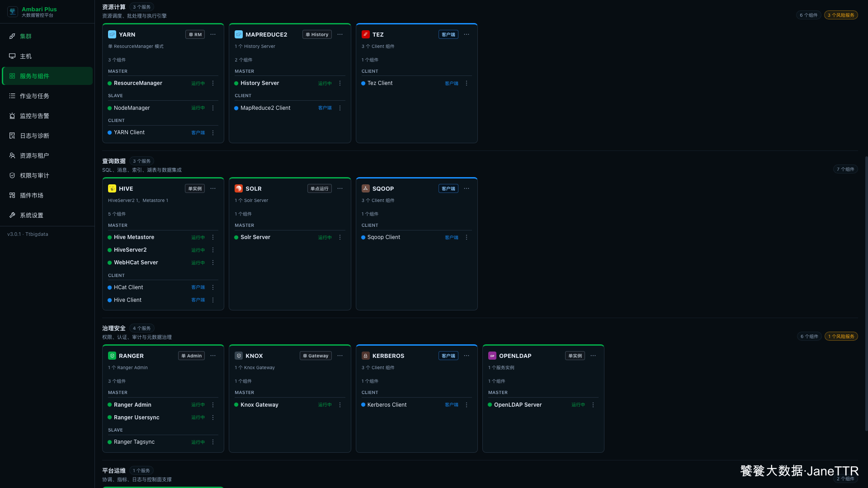Image resolution: width=868 pixels, height=488 pixels.
Task: Open the YARN card more-options menu
Action: 213,34
